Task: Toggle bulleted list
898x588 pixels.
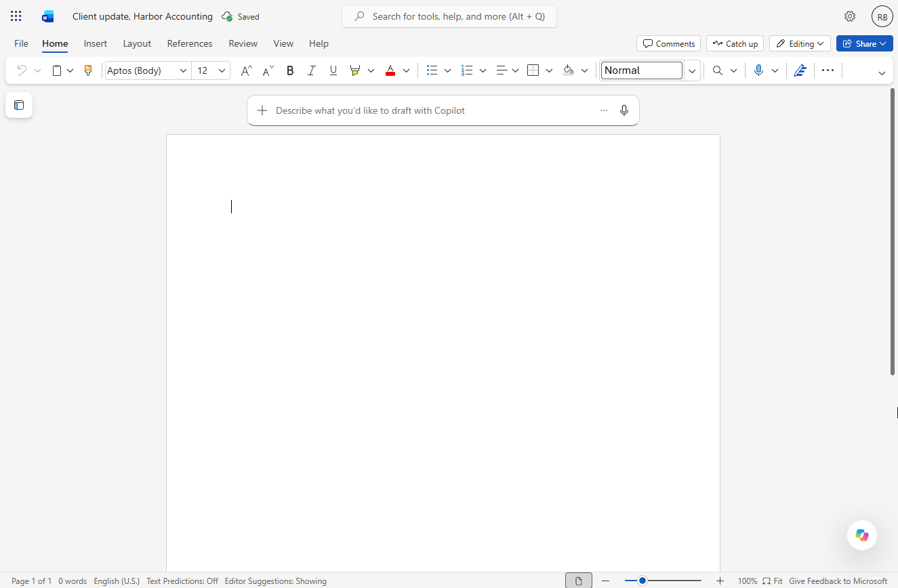Action: 432,70
